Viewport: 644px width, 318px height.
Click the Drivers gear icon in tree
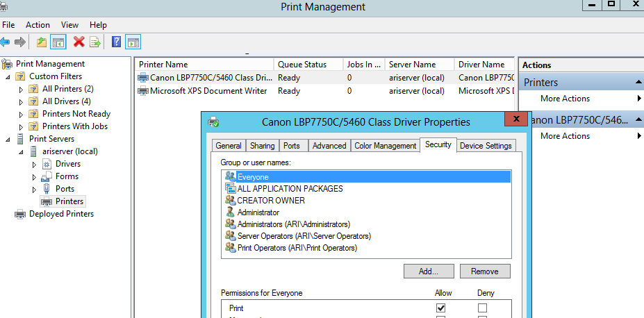(47, 164)
